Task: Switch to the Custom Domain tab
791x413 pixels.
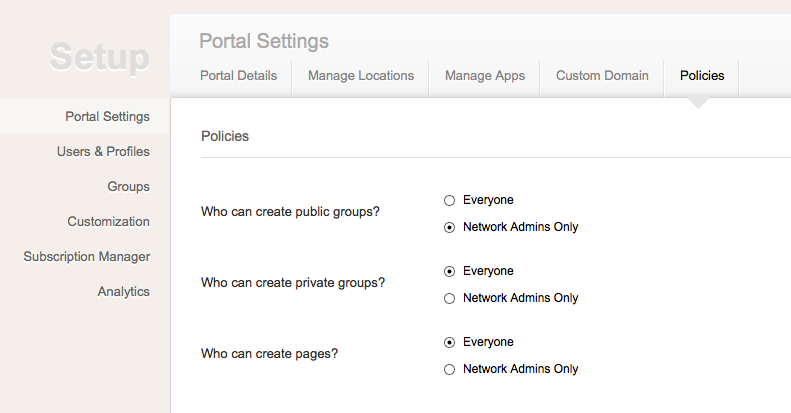Action: [x=601, y=76]
